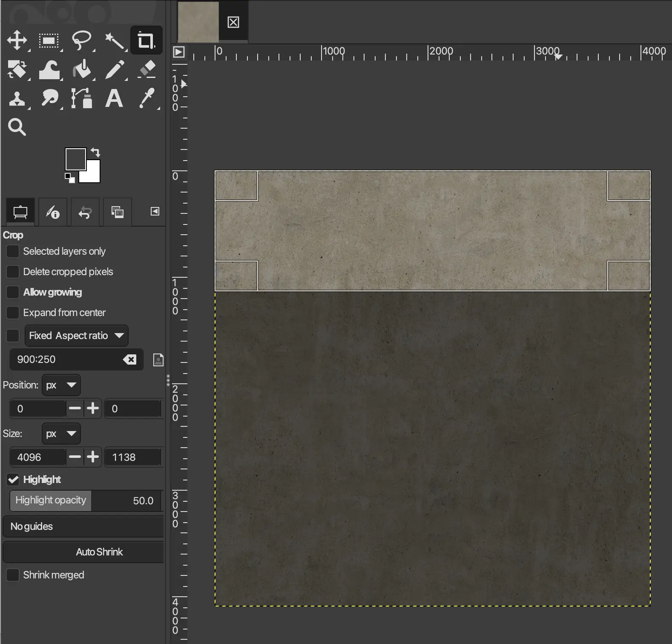The image size is (672, 644).
Task: Switch to the Undo History tab
Action: point(85,212)
